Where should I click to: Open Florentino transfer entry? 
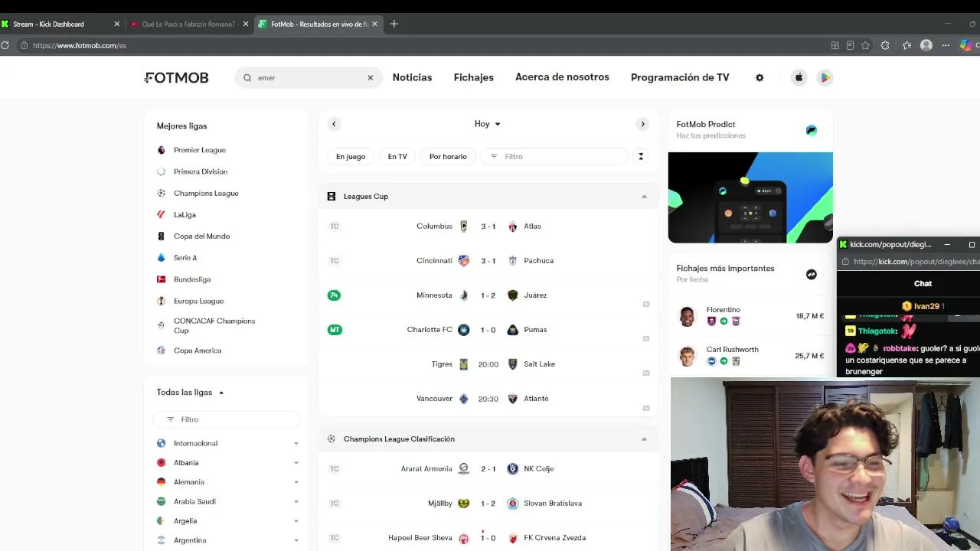[750, 316]
